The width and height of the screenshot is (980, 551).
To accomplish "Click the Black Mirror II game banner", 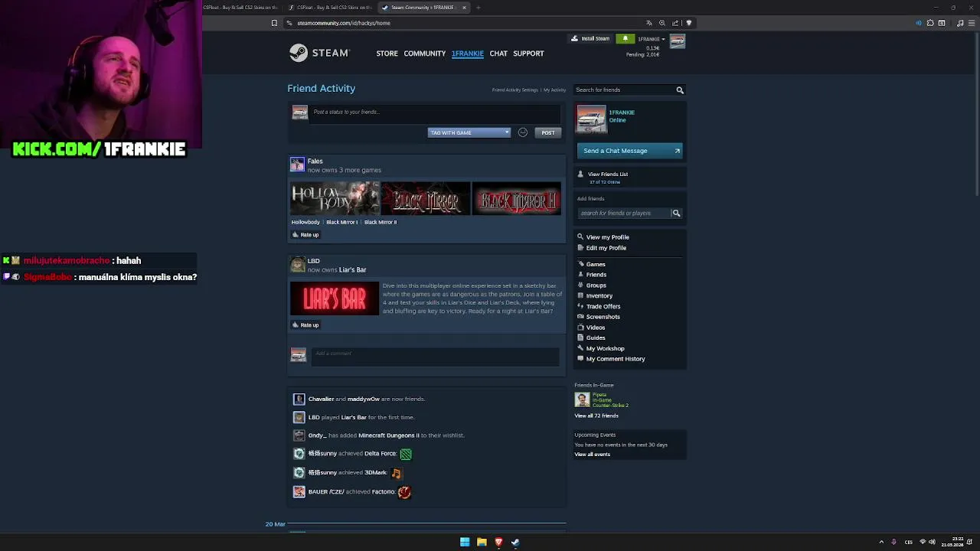I will 516,198.
